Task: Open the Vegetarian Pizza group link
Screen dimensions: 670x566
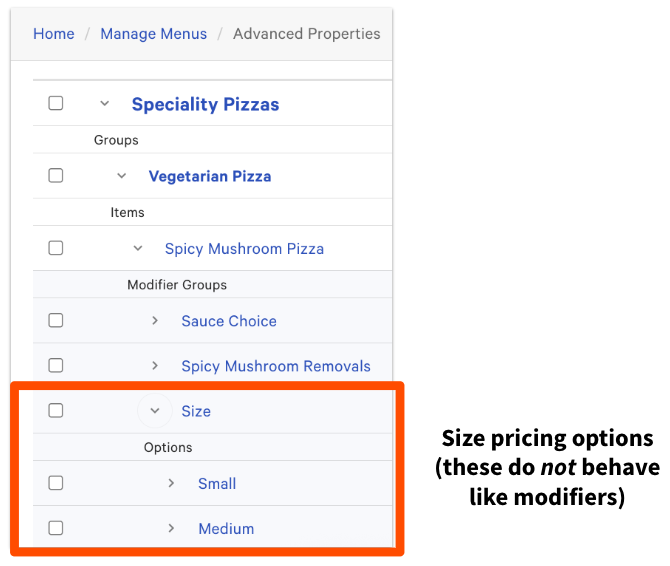Action: click(x=210, y=176)
